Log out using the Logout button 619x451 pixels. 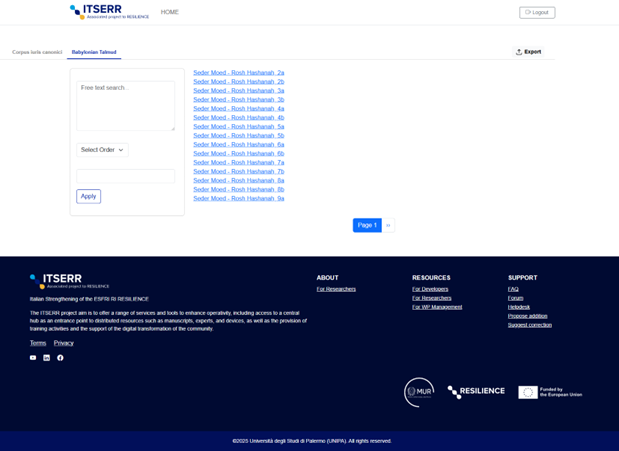coord(537,12)
